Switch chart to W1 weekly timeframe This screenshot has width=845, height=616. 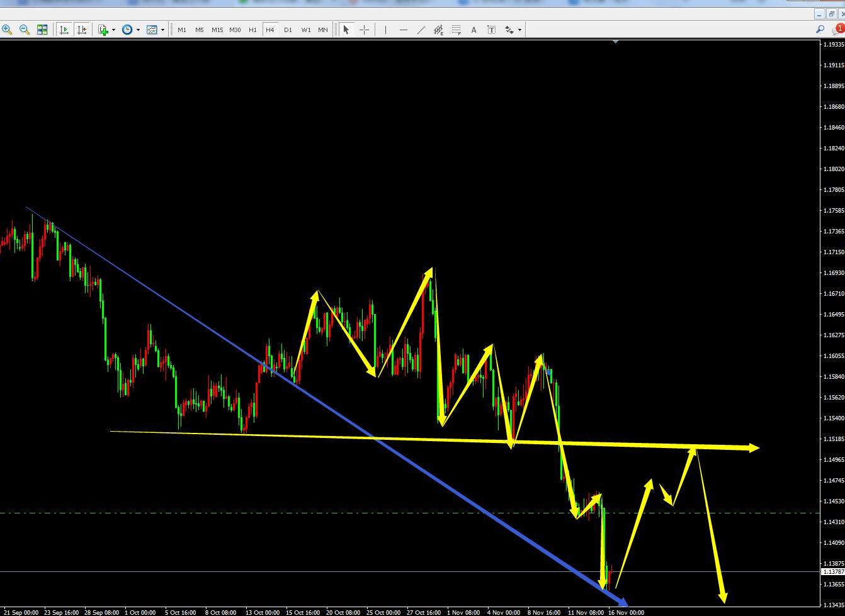305,30
